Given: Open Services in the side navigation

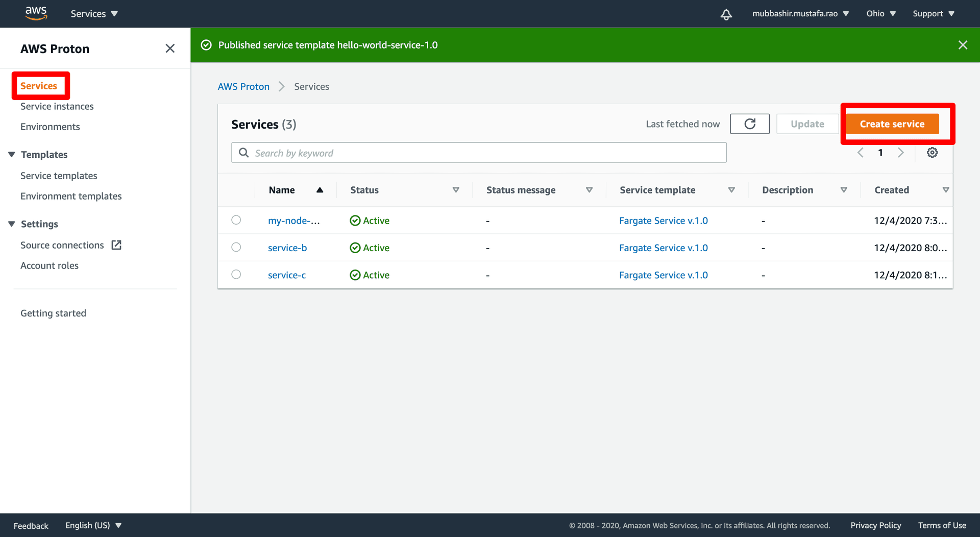Looking at the screenshot, I should click(39, 86).
